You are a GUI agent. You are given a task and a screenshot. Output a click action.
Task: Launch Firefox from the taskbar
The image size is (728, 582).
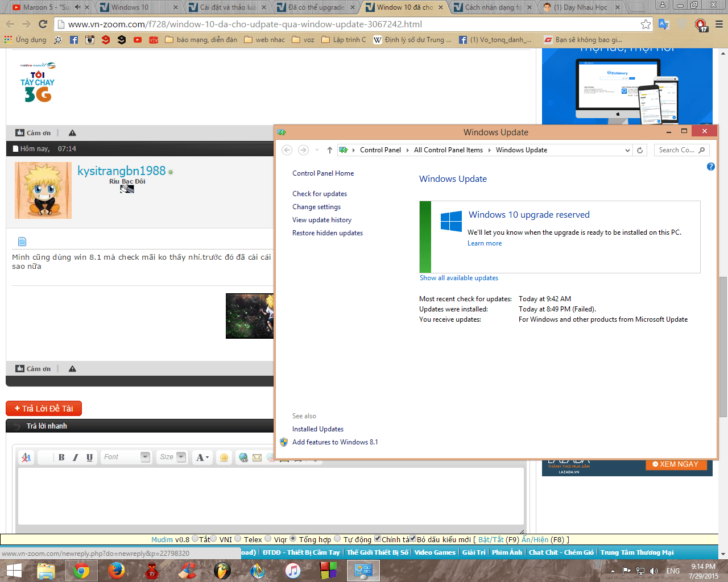tap(116, 571)
